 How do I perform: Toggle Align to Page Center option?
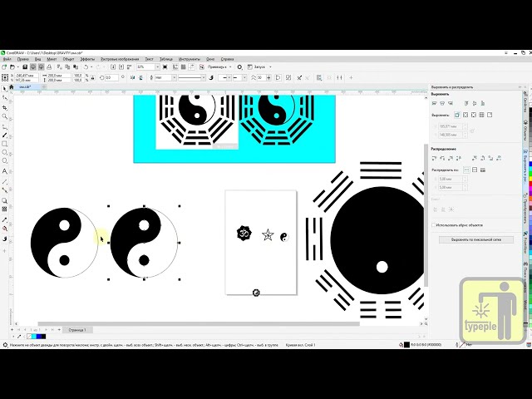point(474,115)
